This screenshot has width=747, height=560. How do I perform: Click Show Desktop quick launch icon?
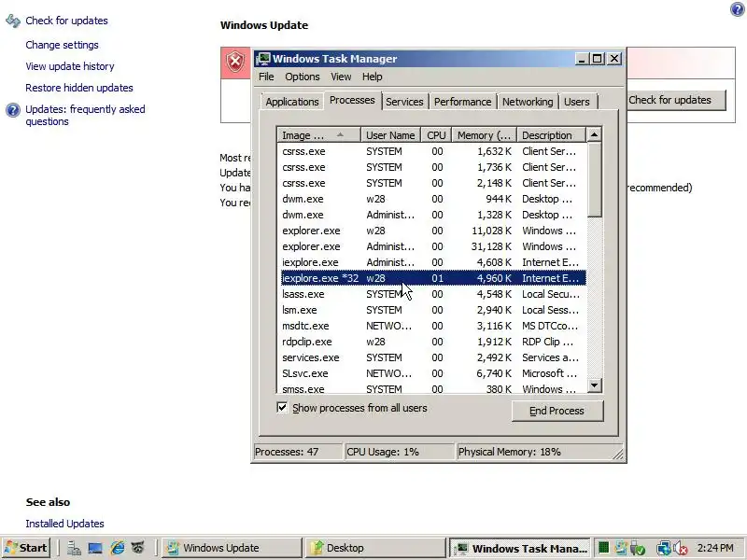[95, 548]
